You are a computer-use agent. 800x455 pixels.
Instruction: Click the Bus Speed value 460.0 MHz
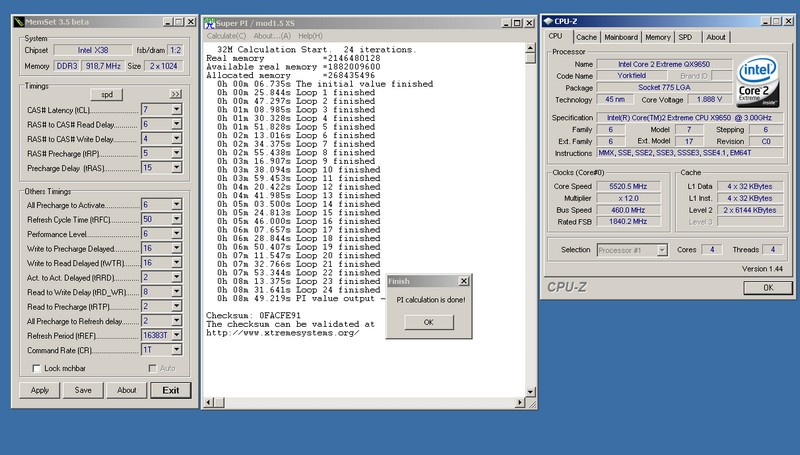(x=628, y=210)
